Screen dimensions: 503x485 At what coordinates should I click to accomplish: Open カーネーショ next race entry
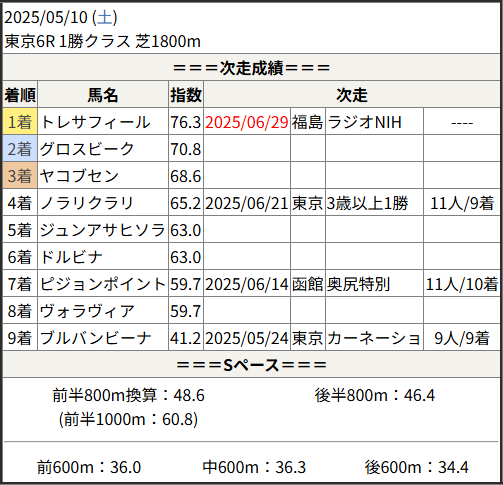373,338
